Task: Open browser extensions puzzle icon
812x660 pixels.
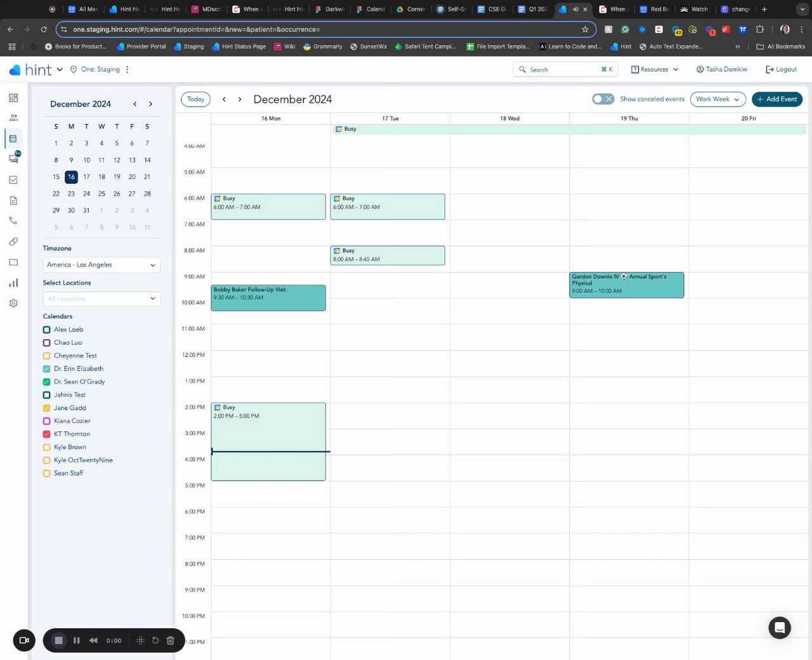Action: [x=760, y=29]
